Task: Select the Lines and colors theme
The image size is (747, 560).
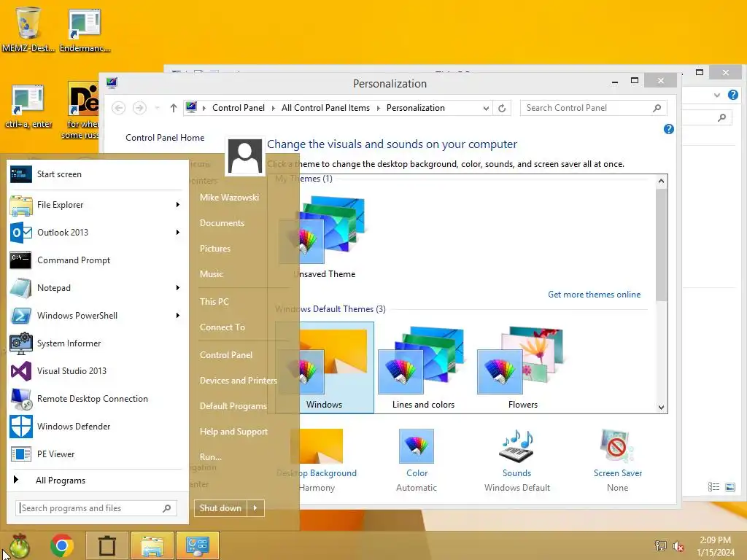Action: click(423, 367)
